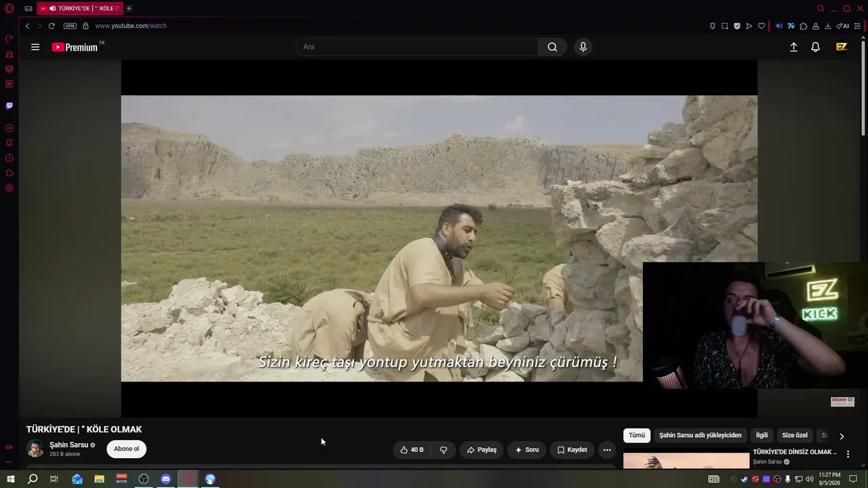Open the GX Control speedometer in the sidebar
Screen dimensions: 868x488
point(9,39)
